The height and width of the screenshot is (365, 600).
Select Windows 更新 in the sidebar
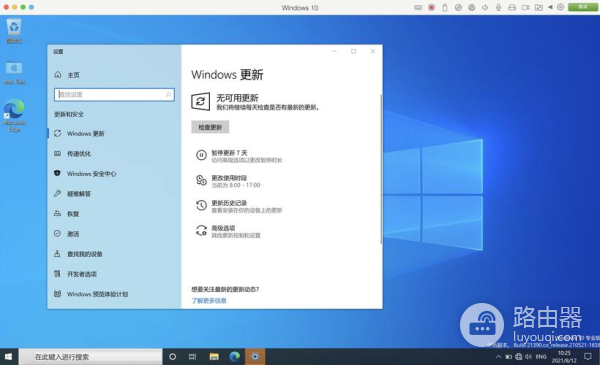tap(114, 133)
